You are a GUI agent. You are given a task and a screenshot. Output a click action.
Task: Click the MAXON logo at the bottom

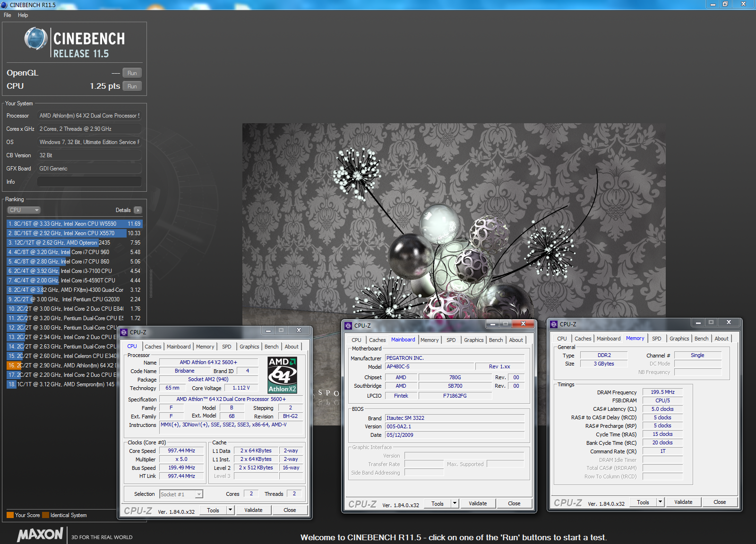pos(40,534)
